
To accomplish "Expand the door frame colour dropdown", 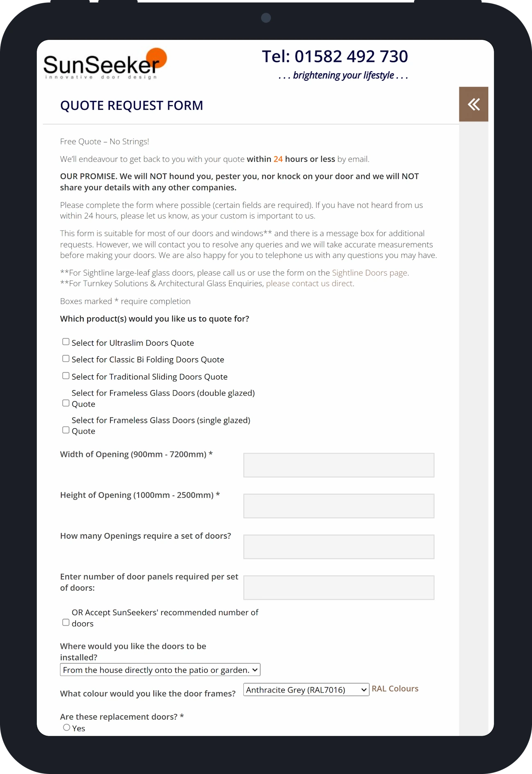I will pyautogui.click(x=306, y=690).
